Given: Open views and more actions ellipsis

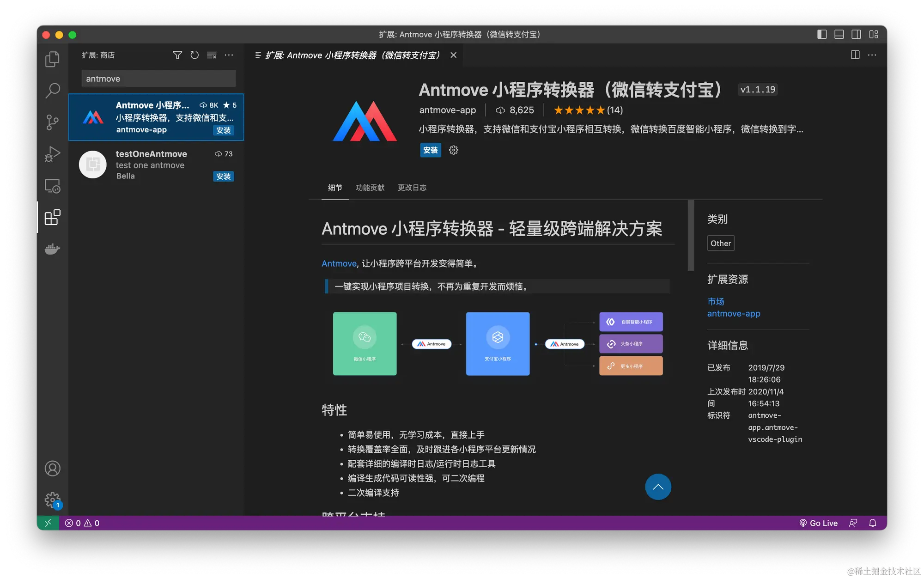Looking at the screenshot, I should [x=229, y=55].
